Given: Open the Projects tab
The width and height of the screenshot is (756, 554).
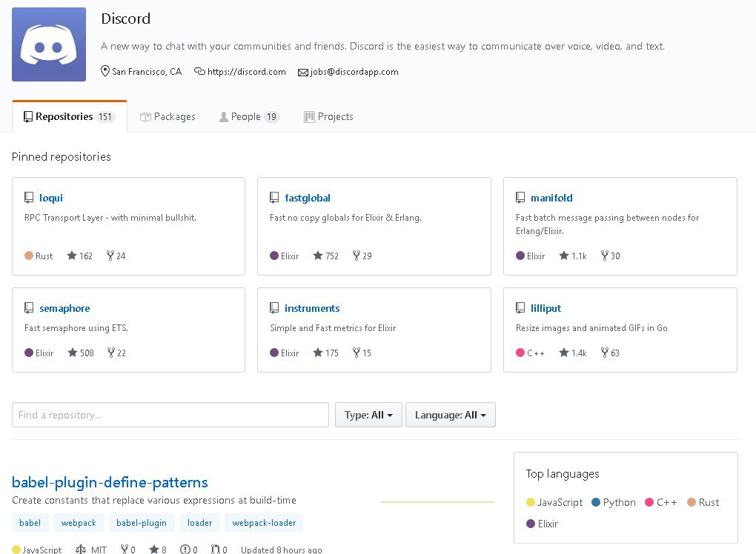Looking at the screenshot, I should (328, 116).
